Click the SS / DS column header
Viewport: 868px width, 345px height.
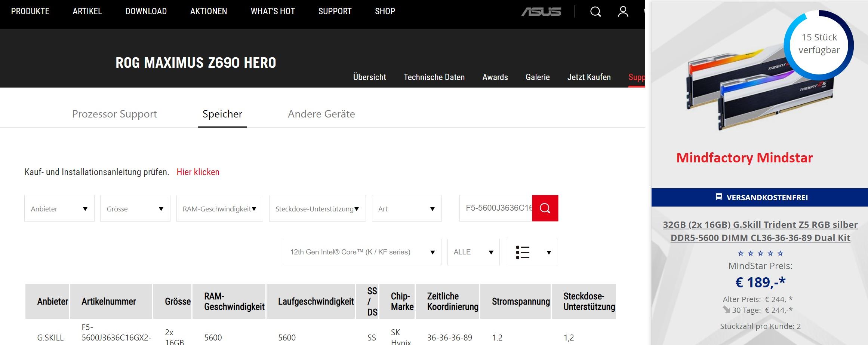367,302
